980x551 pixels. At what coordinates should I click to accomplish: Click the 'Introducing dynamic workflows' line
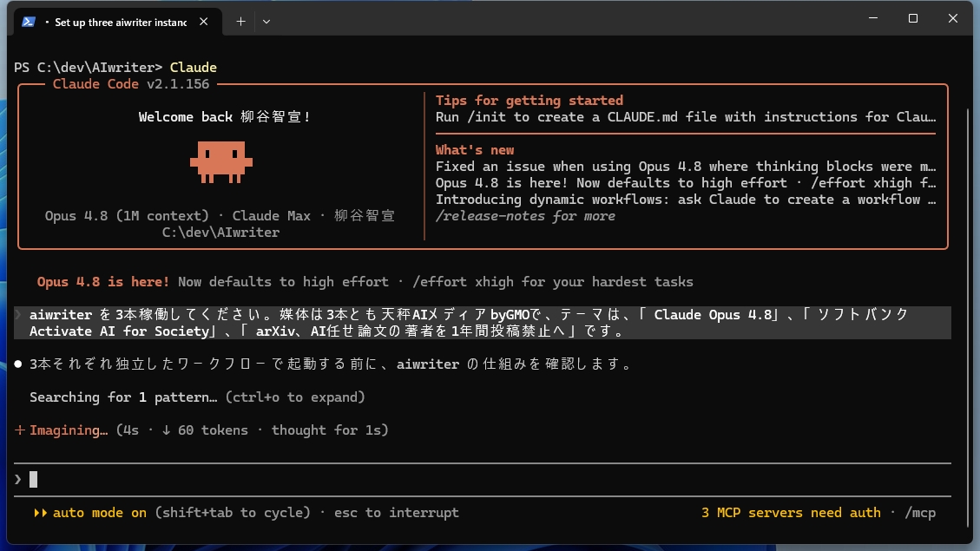click(x=686, y=200)
